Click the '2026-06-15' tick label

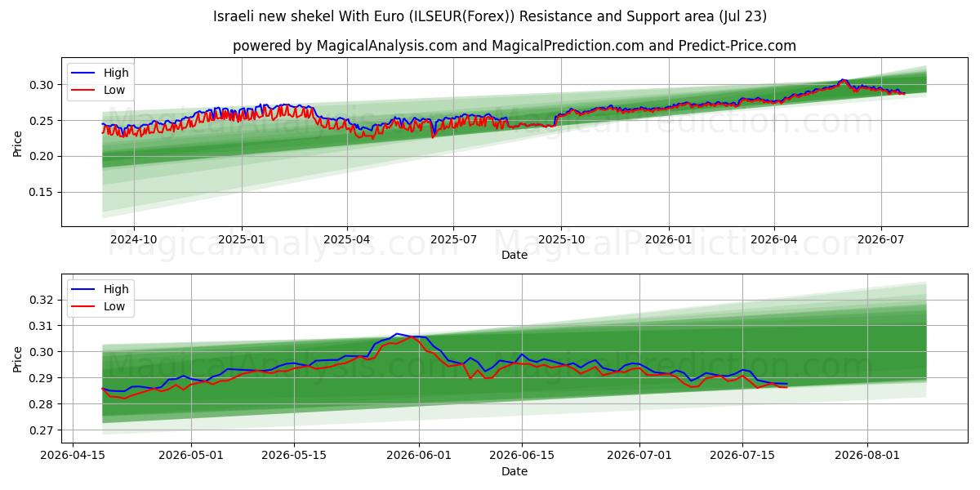pyautogui.click(x=522, y=456)
